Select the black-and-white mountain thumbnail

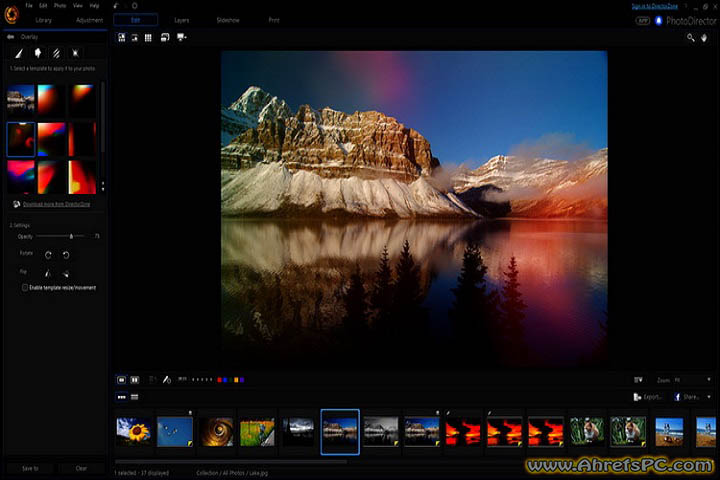(x=381, y=431)
